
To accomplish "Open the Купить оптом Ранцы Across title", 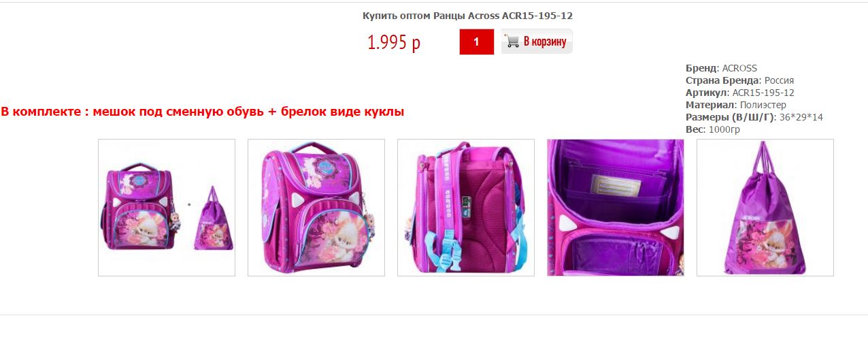I will (463, 16).
